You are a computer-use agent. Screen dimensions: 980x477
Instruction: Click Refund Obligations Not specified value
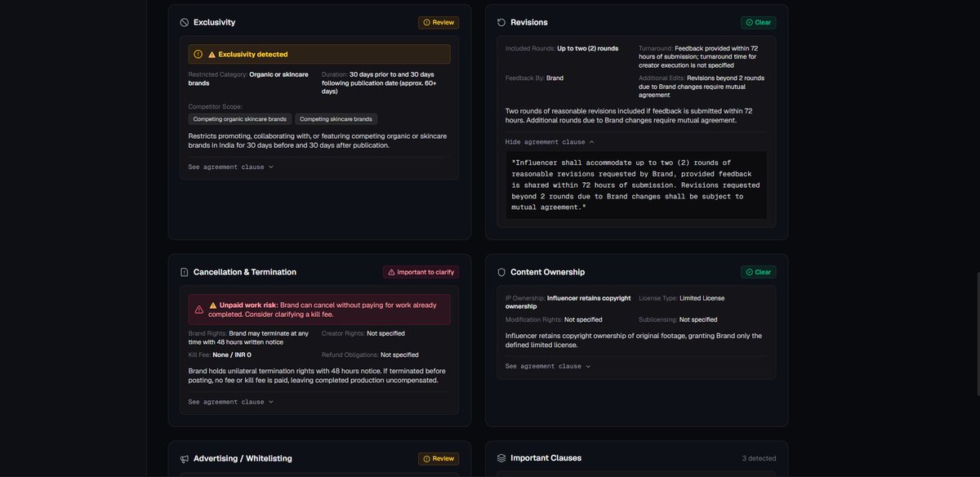tap(399, 354)
